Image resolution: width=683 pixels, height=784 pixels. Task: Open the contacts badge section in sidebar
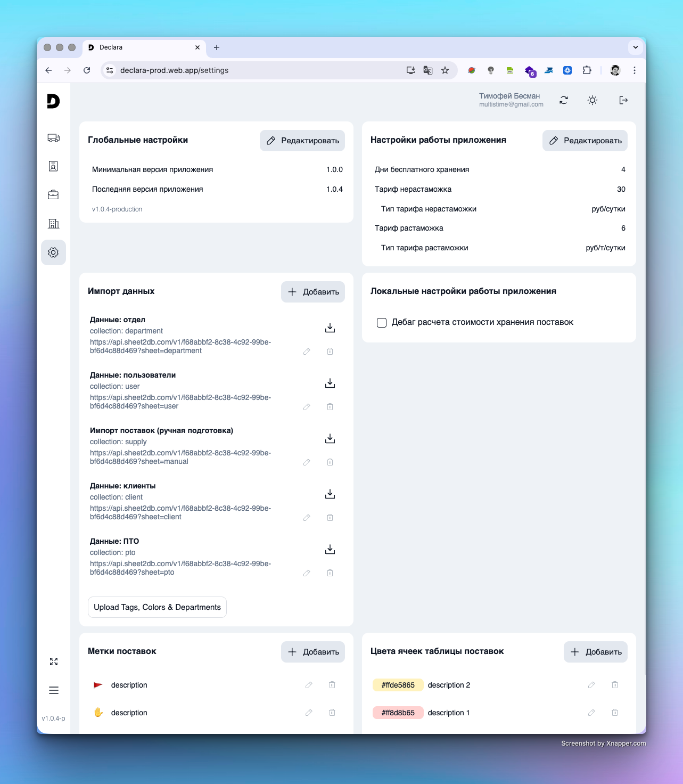(53, 166)
